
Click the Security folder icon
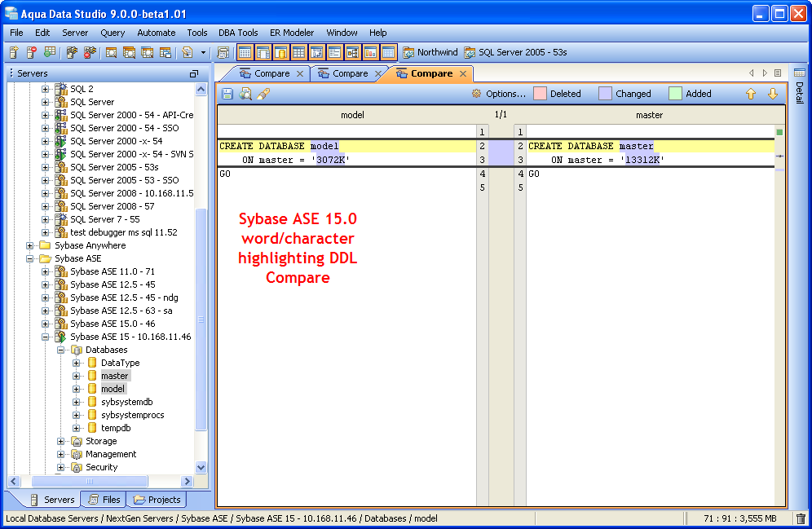click(x=77, y=467)
